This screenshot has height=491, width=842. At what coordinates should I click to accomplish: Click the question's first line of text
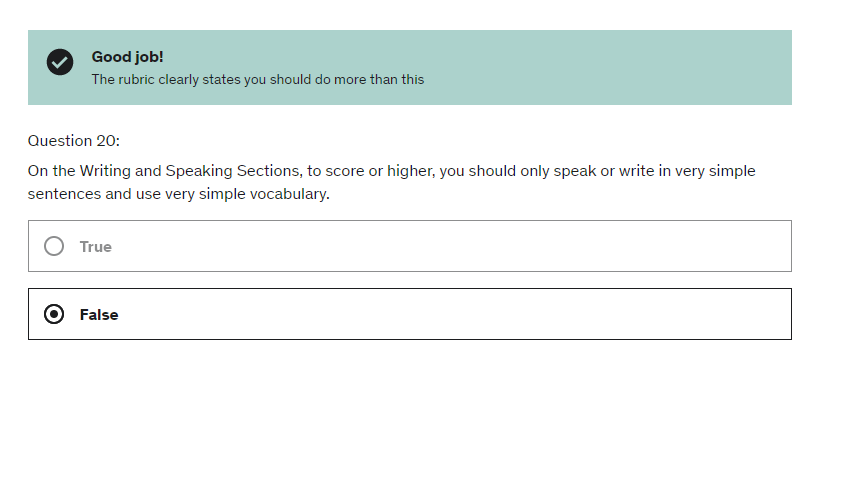click(x=391, y=171)
